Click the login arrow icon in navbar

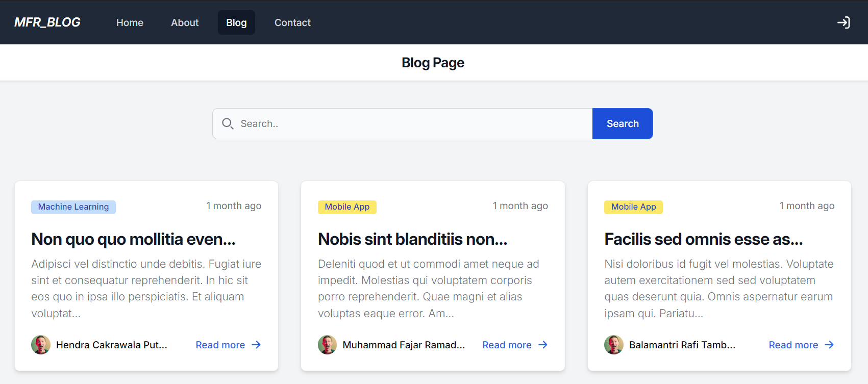843,22
